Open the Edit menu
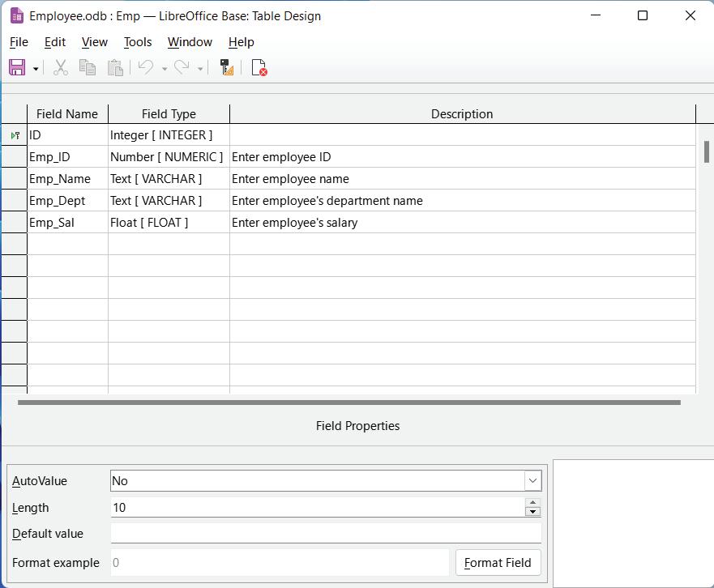Viewport: 714px width, 588px height. click(55, 42)
